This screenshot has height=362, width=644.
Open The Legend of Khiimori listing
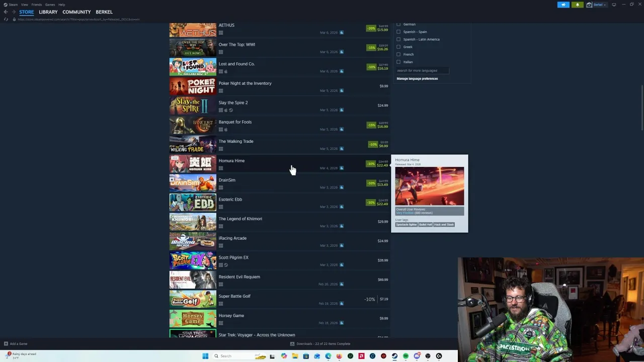[279, 222]
